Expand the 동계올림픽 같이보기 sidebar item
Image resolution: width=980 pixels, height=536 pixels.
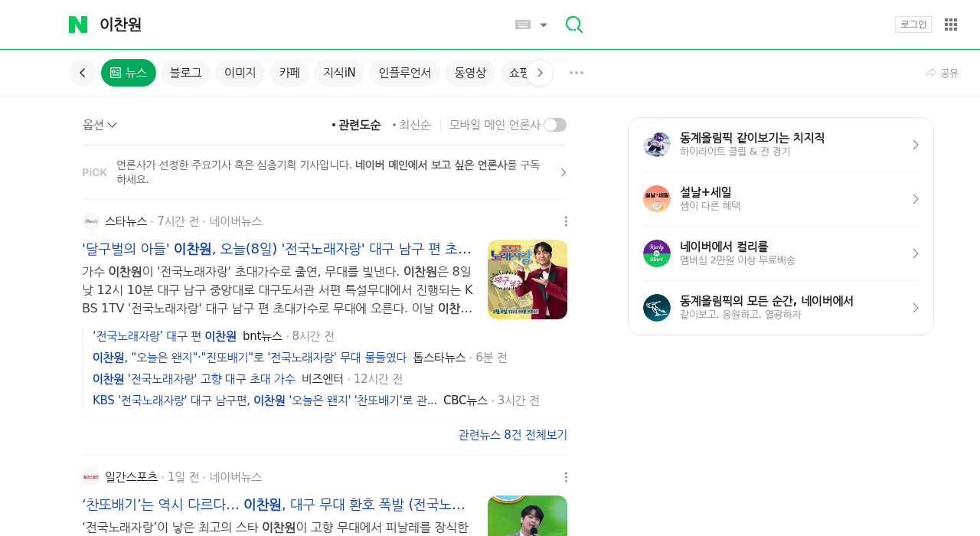click(x=916, y=143)
